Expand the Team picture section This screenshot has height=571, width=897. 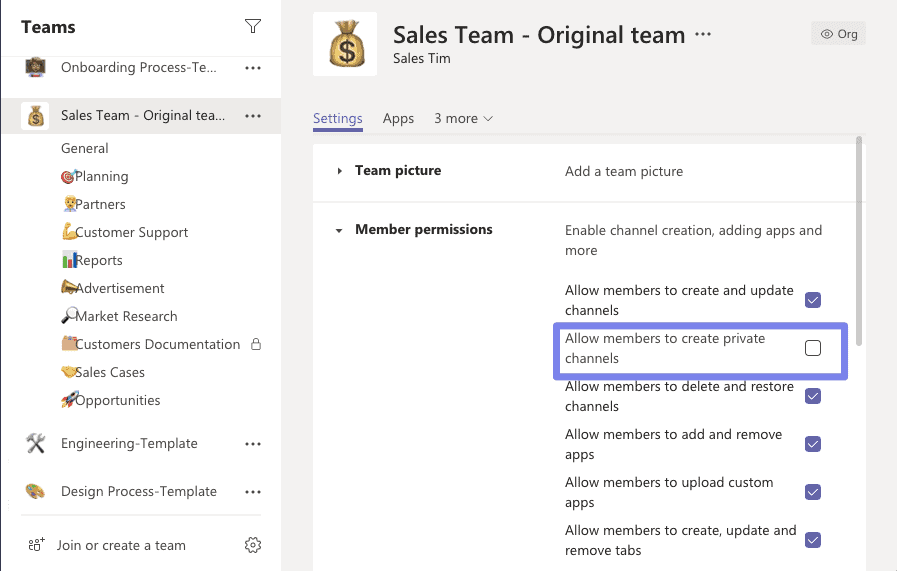tap(339, 171)
